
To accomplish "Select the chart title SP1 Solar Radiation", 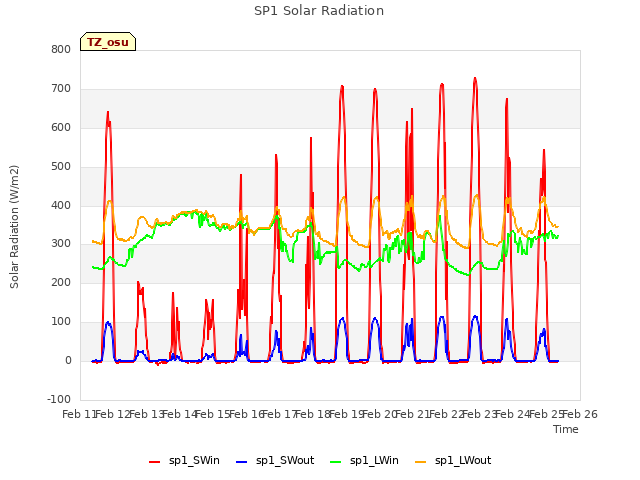I will click(319, 11).
